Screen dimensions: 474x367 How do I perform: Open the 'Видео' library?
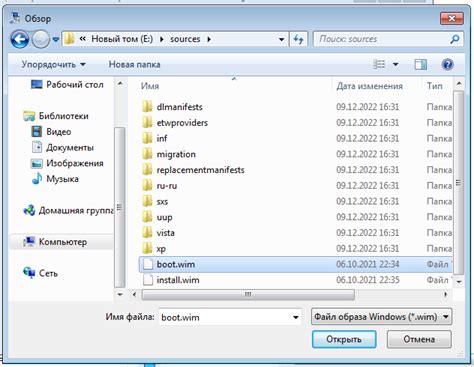pos(51,131)
